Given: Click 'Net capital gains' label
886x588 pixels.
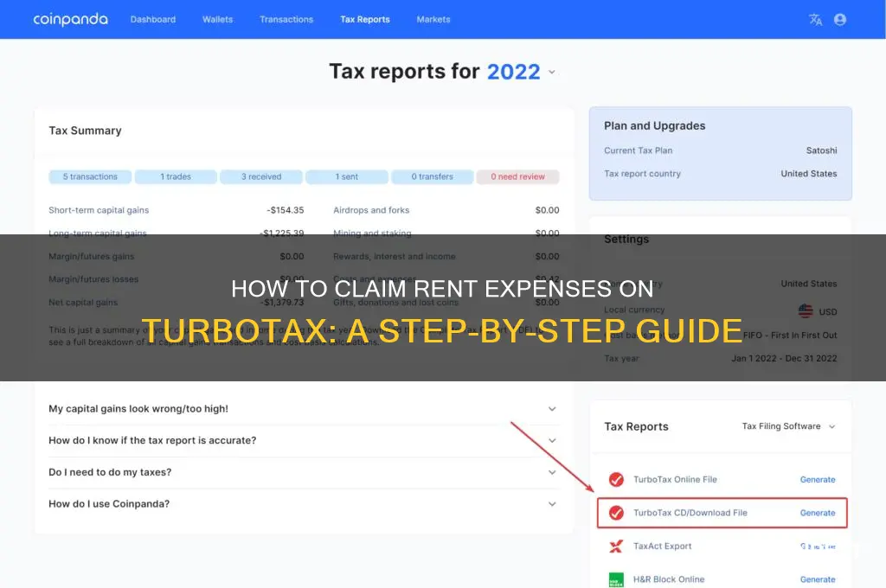Looking at the screenshot, I should pyautogui.click(x=83, y=302).
